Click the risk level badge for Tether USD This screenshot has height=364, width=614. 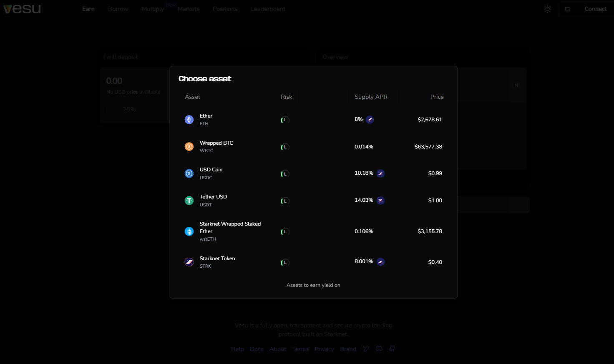click(285, 201)
